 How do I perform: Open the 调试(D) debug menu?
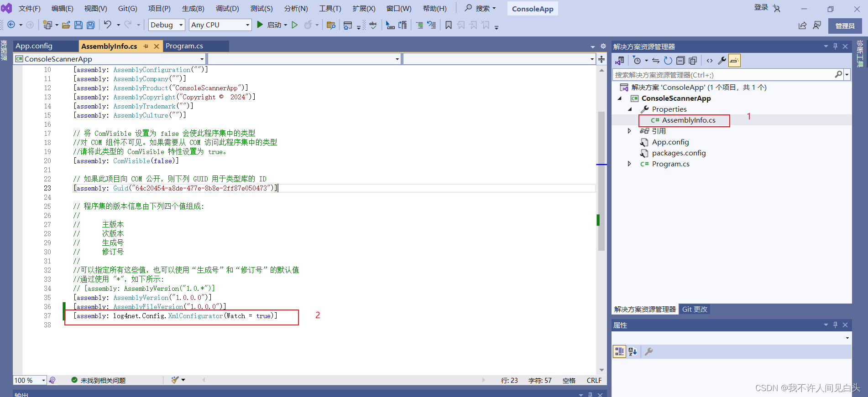227,9
